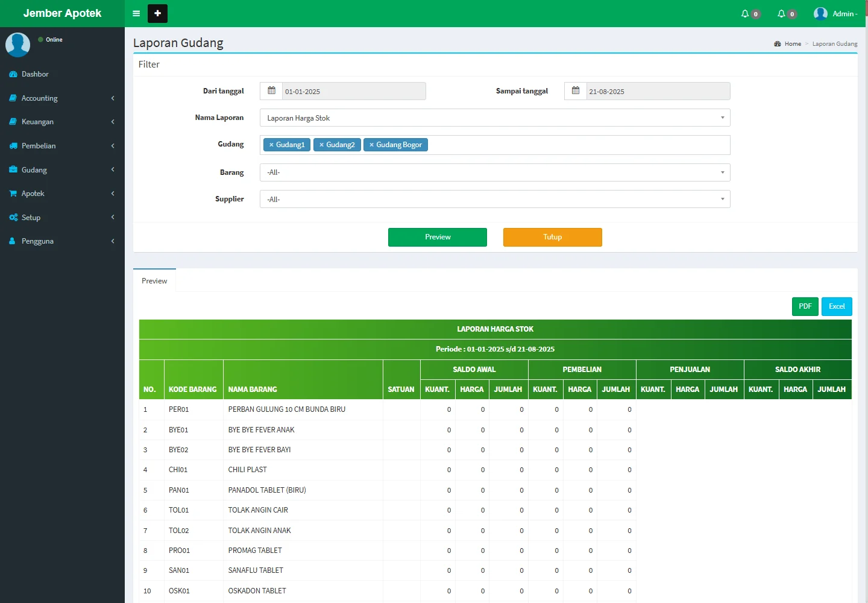Click the hamburger sidebar toggle icon
Image resolution: width=868 pixels, height=603 pixels.
pyautogui.click(x=136, y=13)
